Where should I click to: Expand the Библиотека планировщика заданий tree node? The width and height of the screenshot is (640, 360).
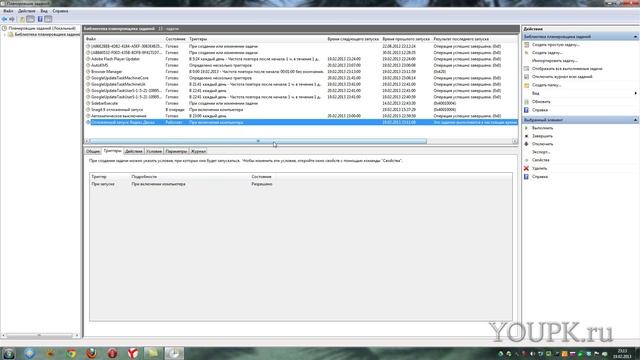[5, 35]
